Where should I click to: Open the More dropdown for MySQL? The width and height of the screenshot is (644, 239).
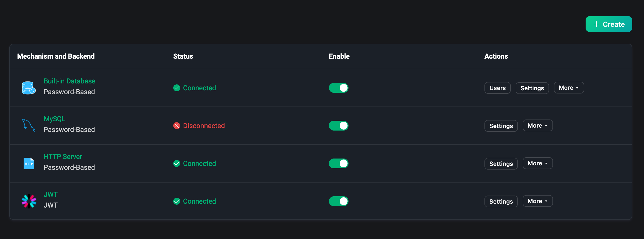click(x=537, y=125)
